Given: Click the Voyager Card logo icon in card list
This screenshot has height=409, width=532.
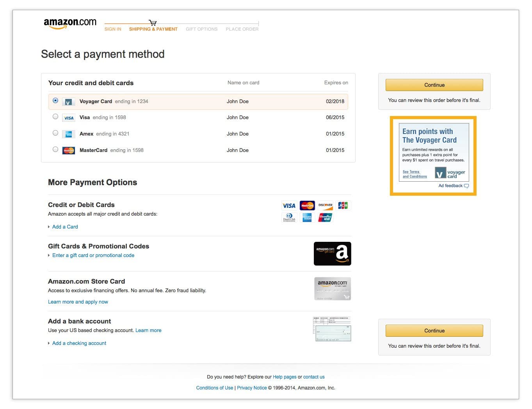Looking at the screenshot, I should (68, 102).
